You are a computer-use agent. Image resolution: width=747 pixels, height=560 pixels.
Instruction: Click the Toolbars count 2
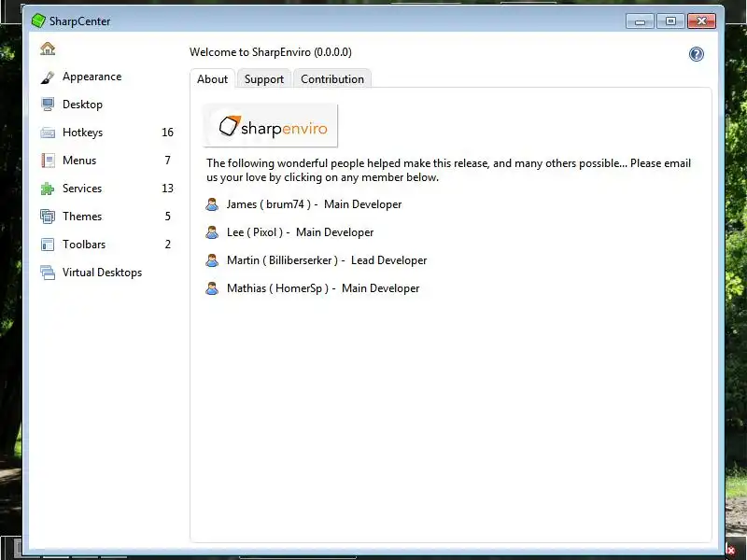[168, 245]
